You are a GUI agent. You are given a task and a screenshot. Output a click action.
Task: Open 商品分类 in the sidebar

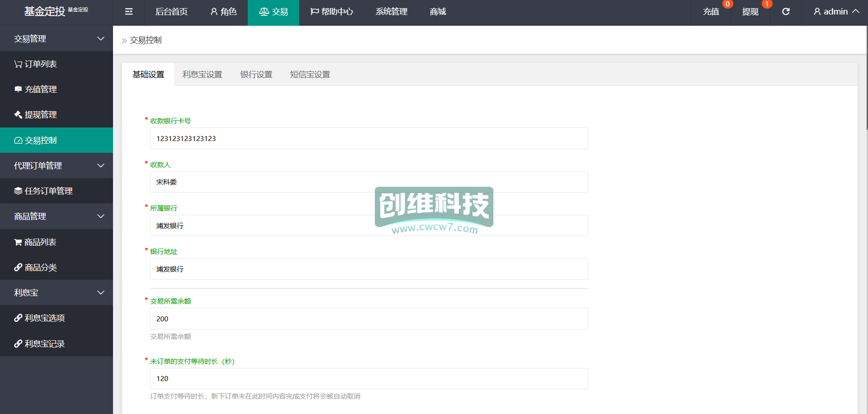coord(41,268)
